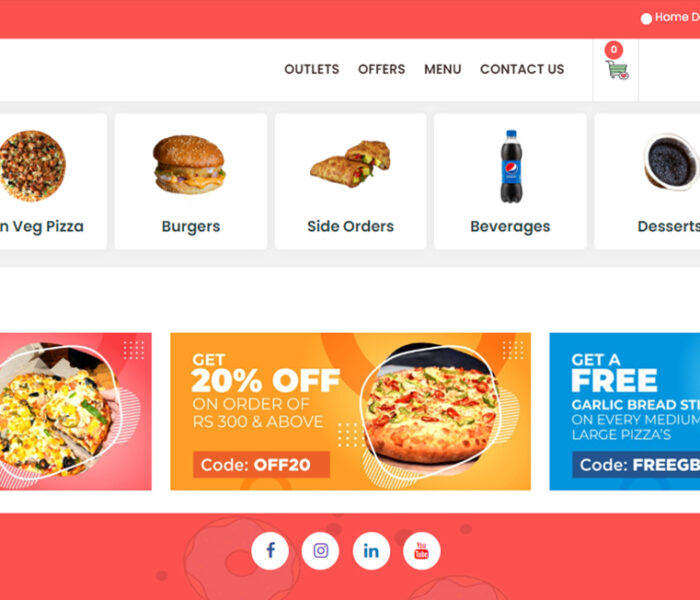Open the YouTube social icon
Viewport: 700px width, 600px height.
[x=422, y=551]
